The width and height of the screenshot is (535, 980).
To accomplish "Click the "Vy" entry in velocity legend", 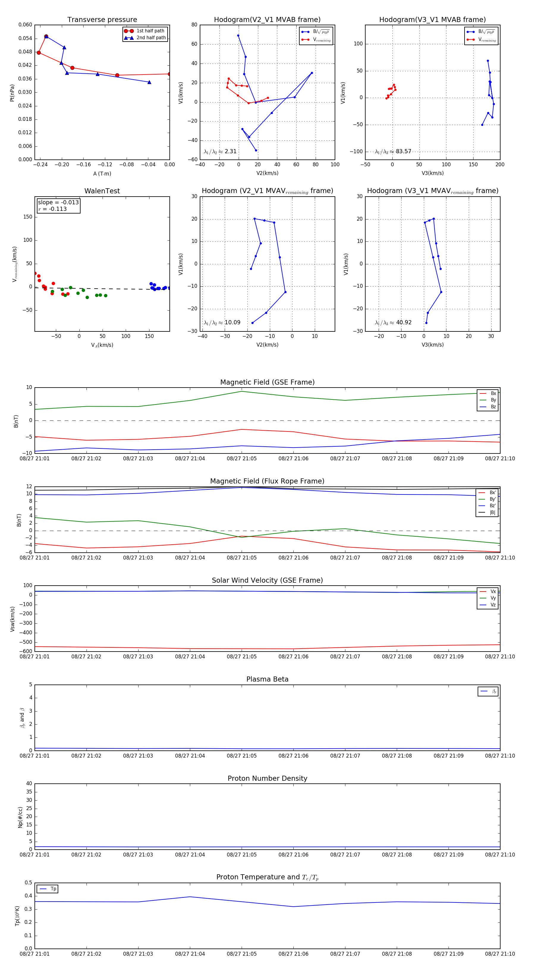I will (488, 598).
